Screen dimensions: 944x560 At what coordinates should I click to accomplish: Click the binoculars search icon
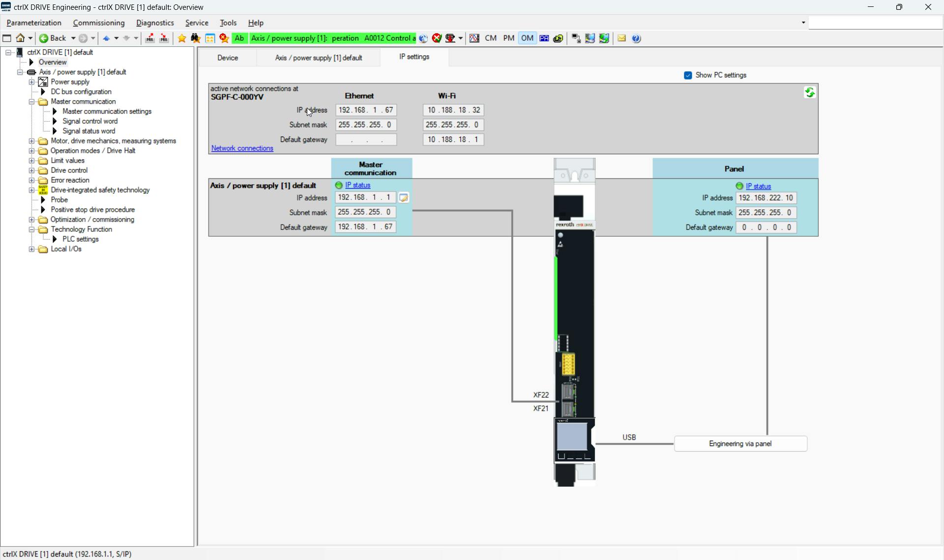tap(196, 38)
